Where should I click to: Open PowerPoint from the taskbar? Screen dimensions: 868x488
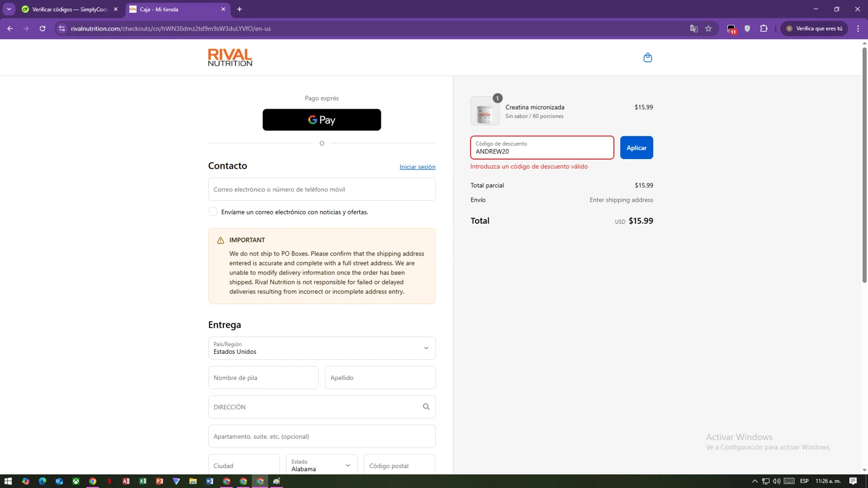pyautogui.click(x=160, y=481)
